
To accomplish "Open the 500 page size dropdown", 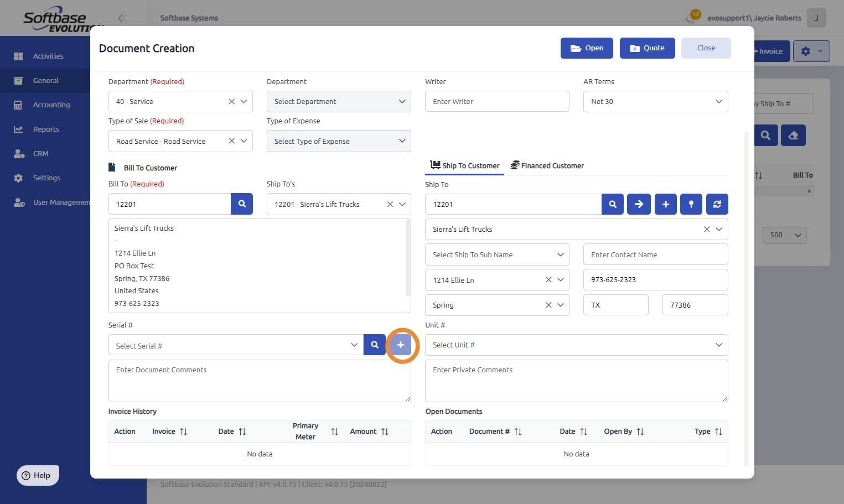I will pos(785,235).
